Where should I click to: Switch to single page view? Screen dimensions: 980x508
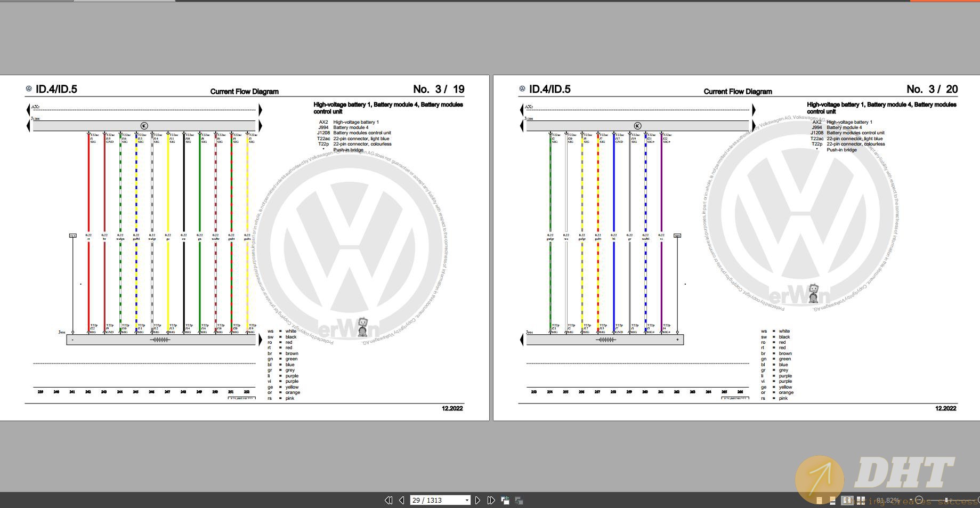tap(820, 501)
